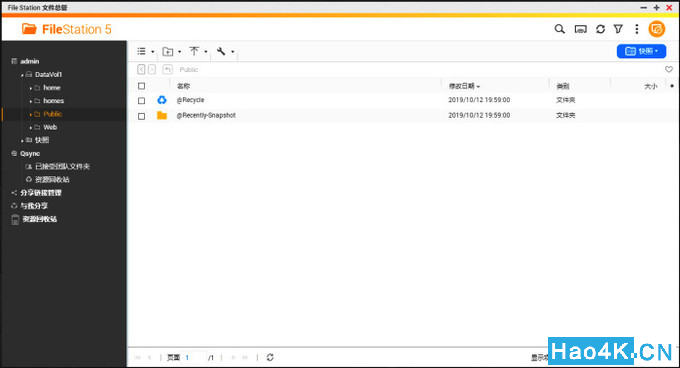Viewport: 680px width, 368px height.
Task: Click the create folder toolbar icon
Action: pyautogui.click(x=168, y=52)
